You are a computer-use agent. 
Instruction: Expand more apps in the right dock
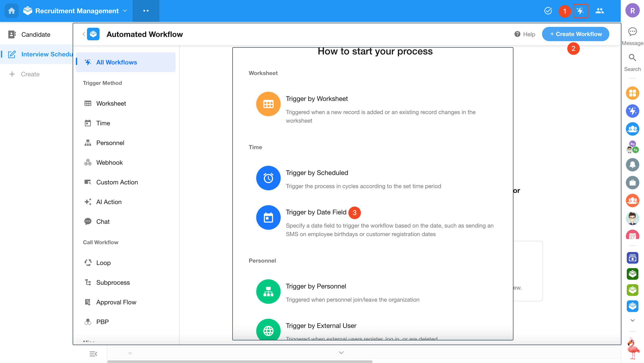pos(632,320)
